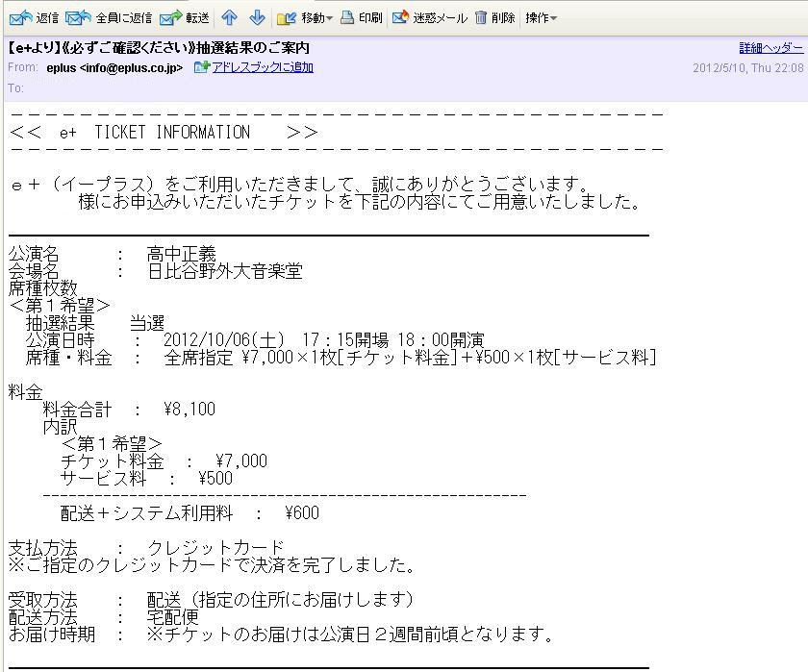Click the first <第1希望> heading under 席種枚数
Viewport: 808px width, 672px height.
(60, 306)
